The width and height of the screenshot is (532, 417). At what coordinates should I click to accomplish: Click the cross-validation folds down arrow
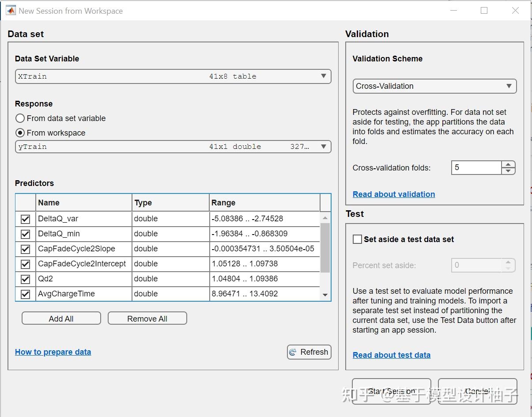tap(508, 171)
